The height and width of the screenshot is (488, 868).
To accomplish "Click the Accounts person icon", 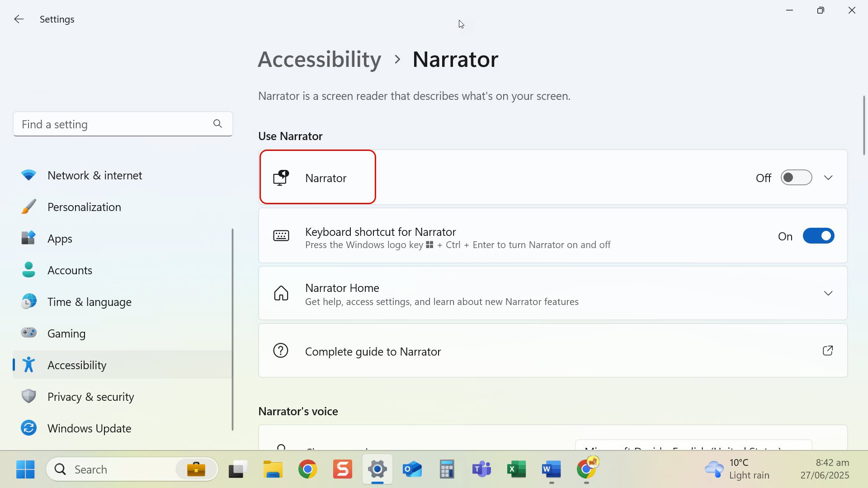I will [x=29, y=270].
